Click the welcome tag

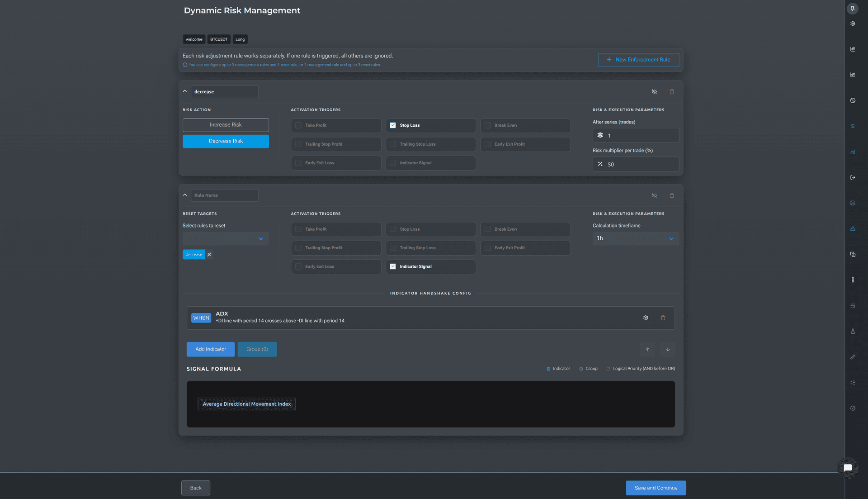(194, 39)
